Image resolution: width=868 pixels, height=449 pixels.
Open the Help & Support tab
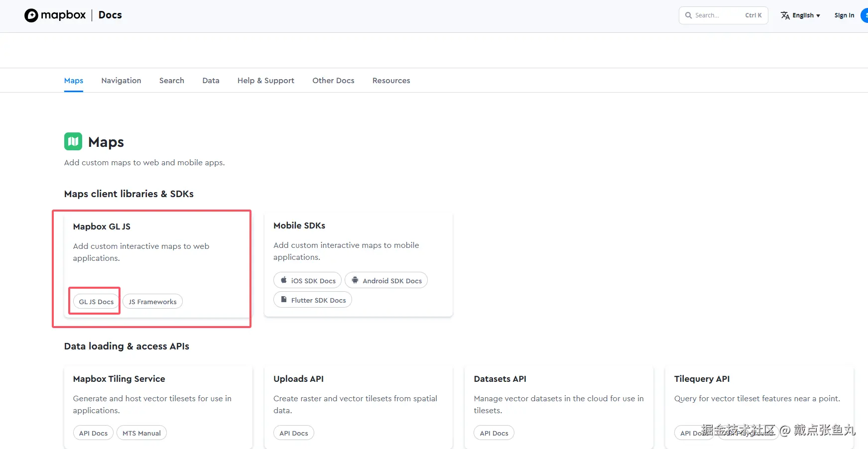tap(266, 81)
